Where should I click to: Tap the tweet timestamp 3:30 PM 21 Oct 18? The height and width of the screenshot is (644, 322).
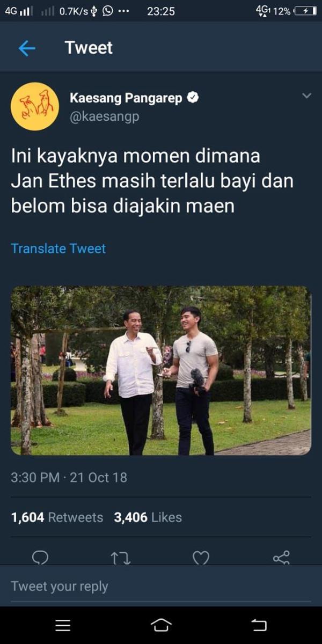tap(69, 477)
